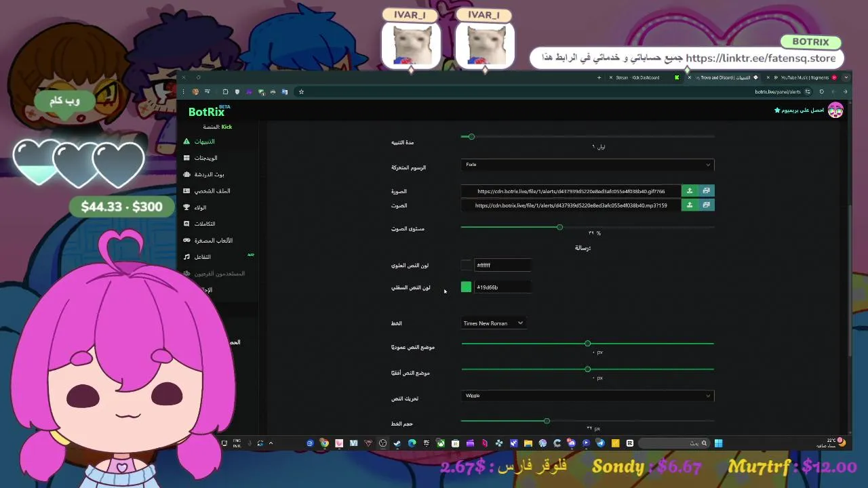Click the image URL input field
Screen dimensions: 868x488
pos(571,191)
